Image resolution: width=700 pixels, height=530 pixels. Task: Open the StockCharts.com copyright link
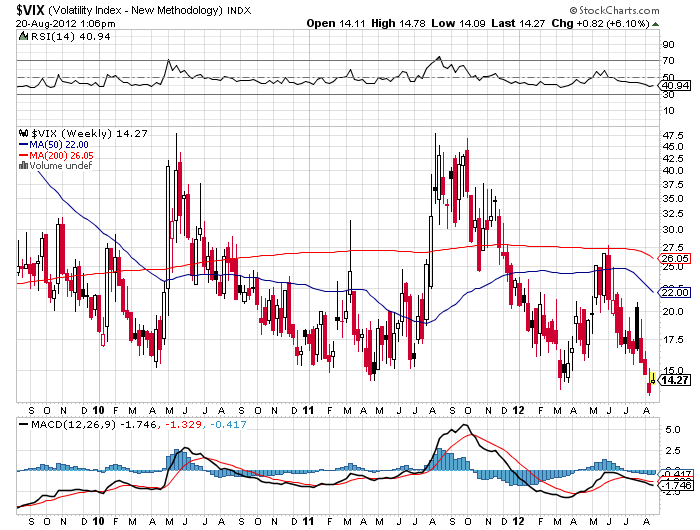(x=614, y=10)
